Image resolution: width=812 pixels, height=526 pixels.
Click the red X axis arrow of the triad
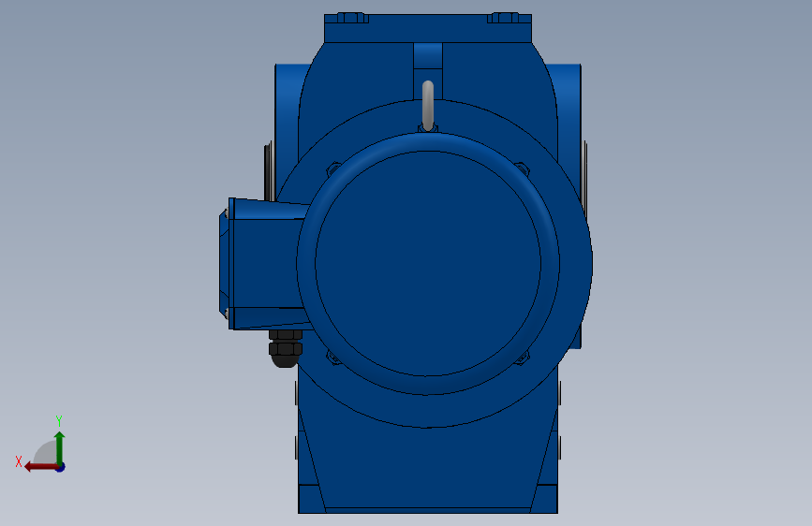pos(40,467)
